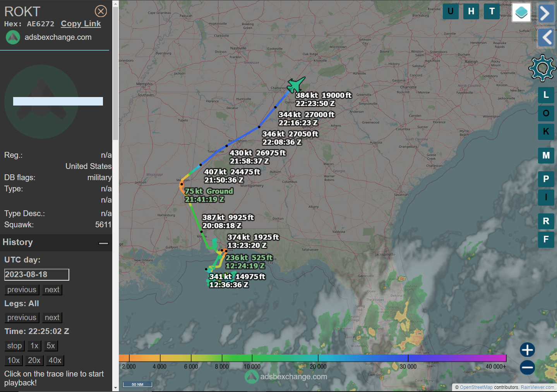Click the U map toggle button
Viewport: 557px width, 392px height.
pos(451,12)
